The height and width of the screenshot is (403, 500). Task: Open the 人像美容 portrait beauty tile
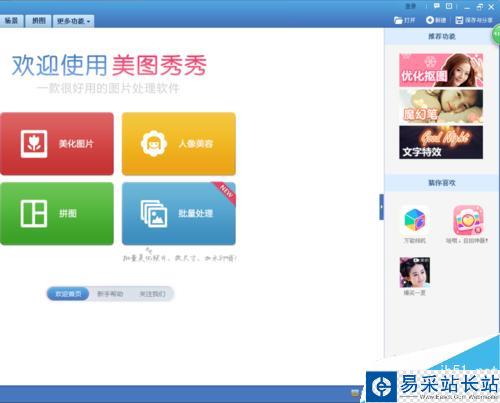coord(179,144)
